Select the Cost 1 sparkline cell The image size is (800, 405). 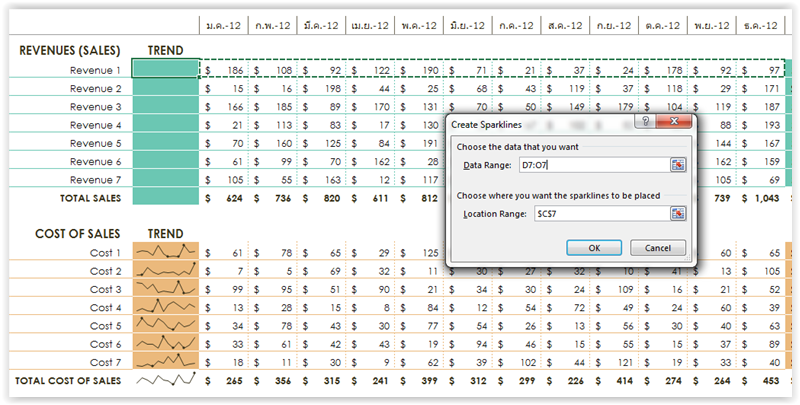pyautogui.click(x=165, y=251)
